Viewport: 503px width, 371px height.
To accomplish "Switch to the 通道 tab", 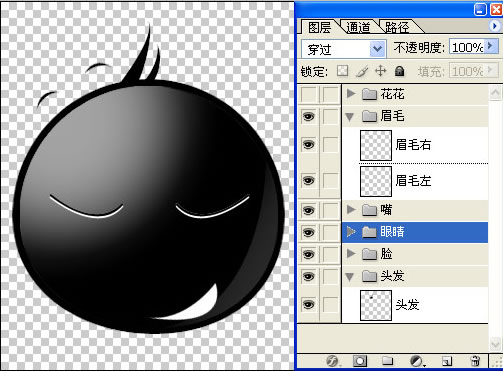I will point(358,27).
